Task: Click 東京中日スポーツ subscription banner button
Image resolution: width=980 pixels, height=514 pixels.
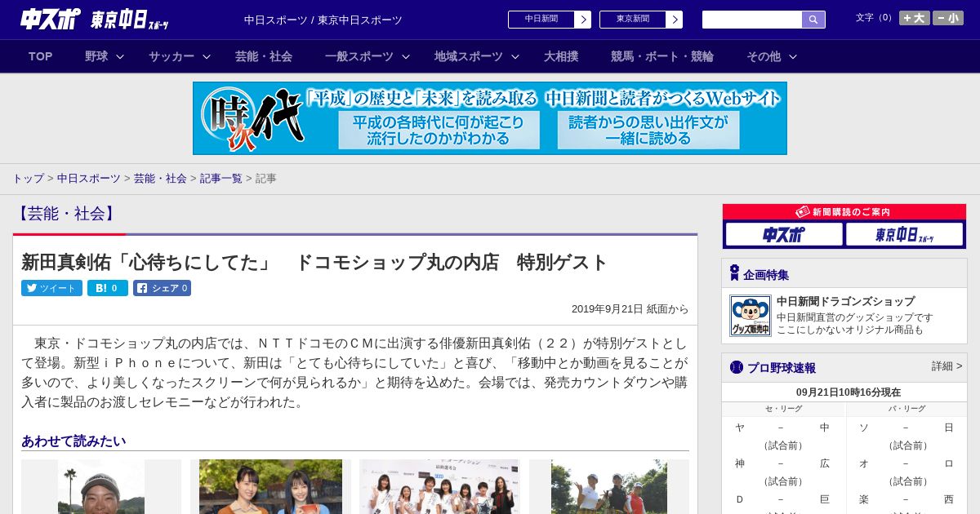Action: coord(905,235)
